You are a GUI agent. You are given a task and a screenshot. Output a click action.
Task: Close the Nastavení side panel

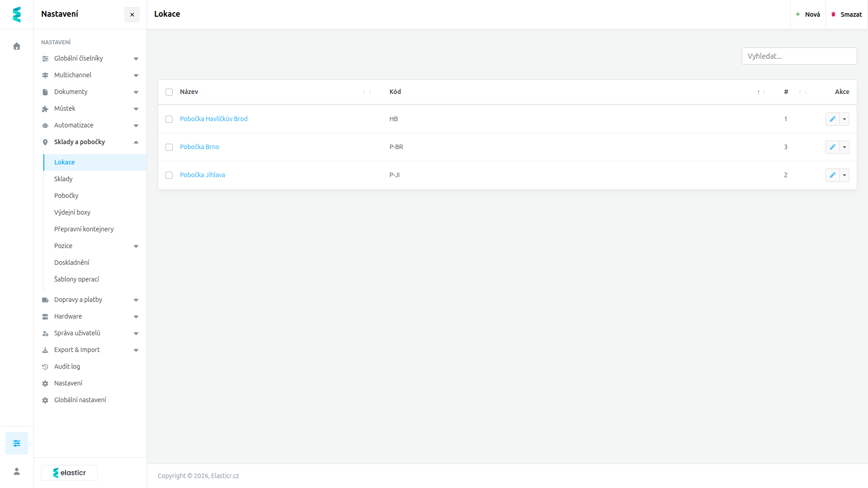pos(132,14)
